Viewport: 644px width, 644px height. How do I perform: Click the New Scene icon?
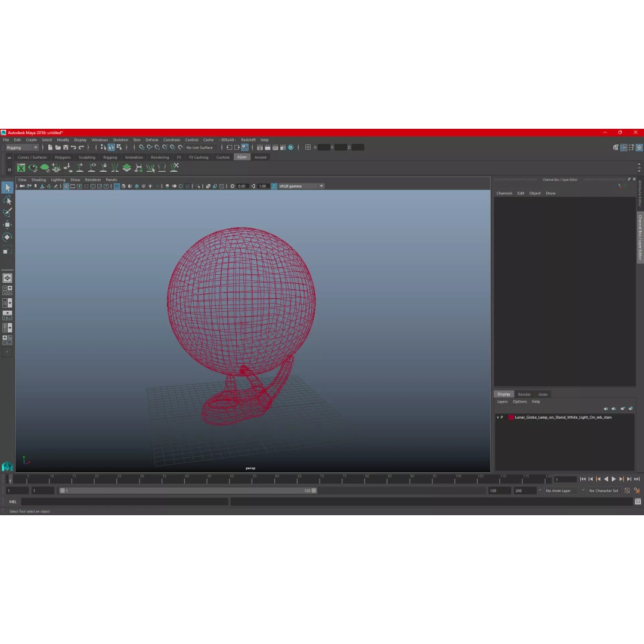pyautogui.click(x=50, y=147)
